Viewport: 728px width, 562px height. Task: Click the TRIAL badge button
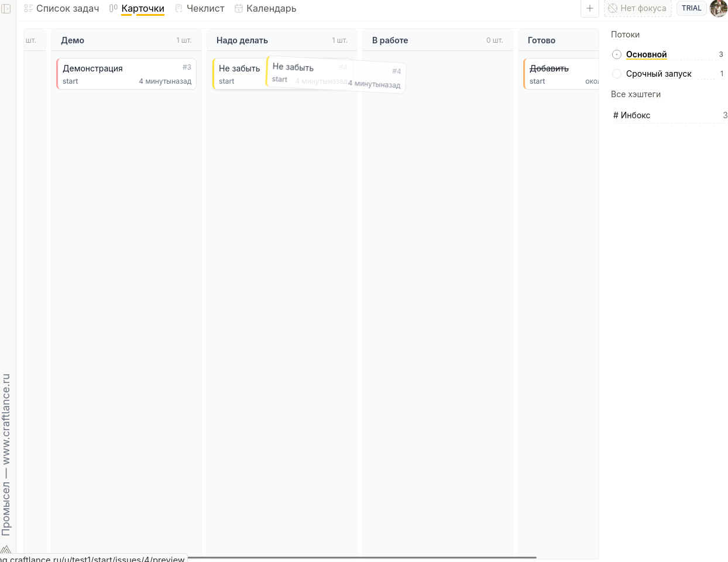point(691,8)
